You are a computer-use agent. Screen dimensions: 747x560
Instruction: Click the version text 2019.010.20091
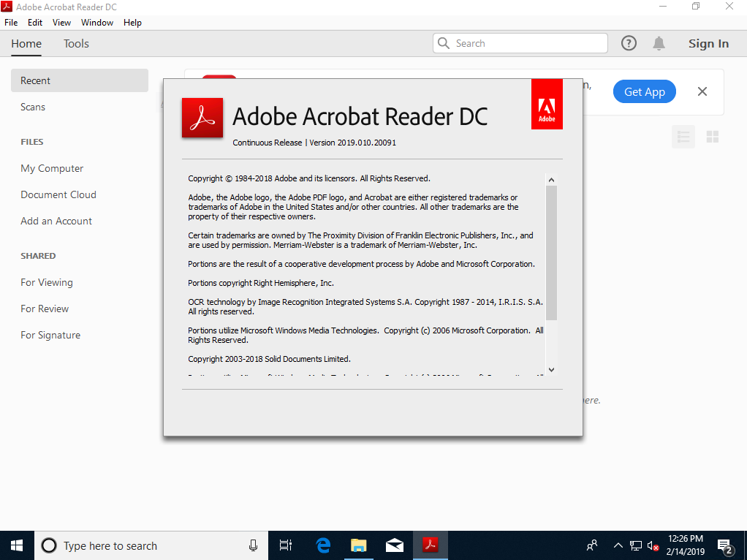pyautogui.click(x=367, y=143)
